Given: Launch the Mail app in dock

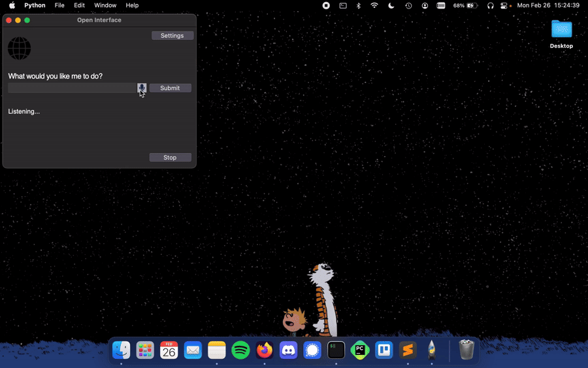Looking at the screenshot, I should click(x=193, y=350).
